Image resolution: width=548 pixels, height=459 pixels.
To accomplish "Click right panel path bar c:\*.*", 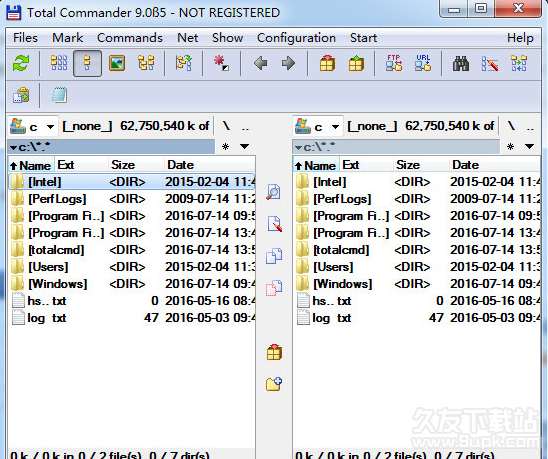I will coord(396,147).
